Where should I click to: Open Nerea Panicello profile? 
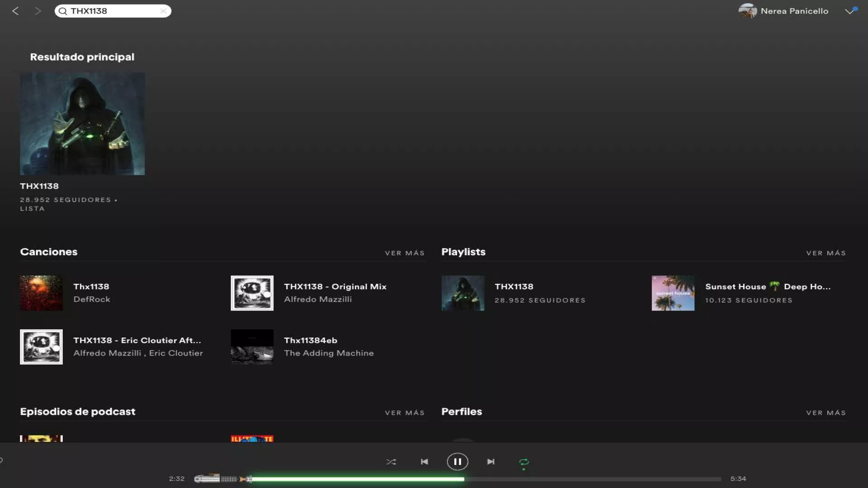(794, 11)
